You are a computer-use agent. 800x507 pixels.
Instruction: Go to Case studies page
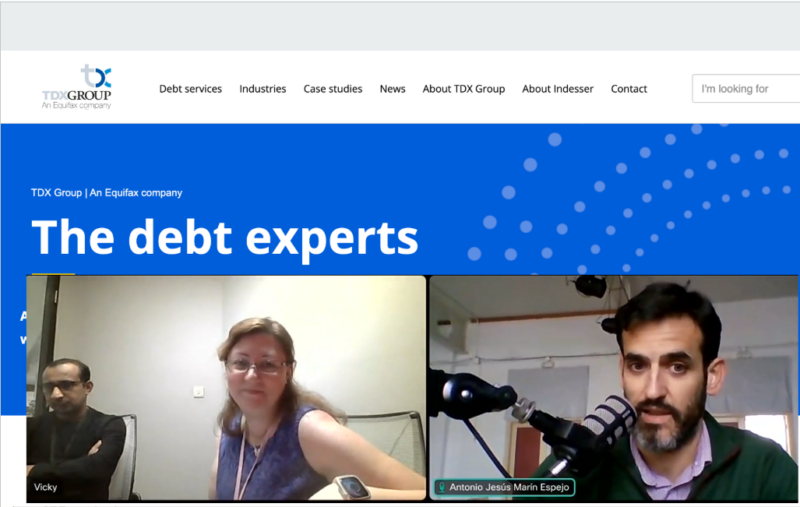[x=333, y=89]
